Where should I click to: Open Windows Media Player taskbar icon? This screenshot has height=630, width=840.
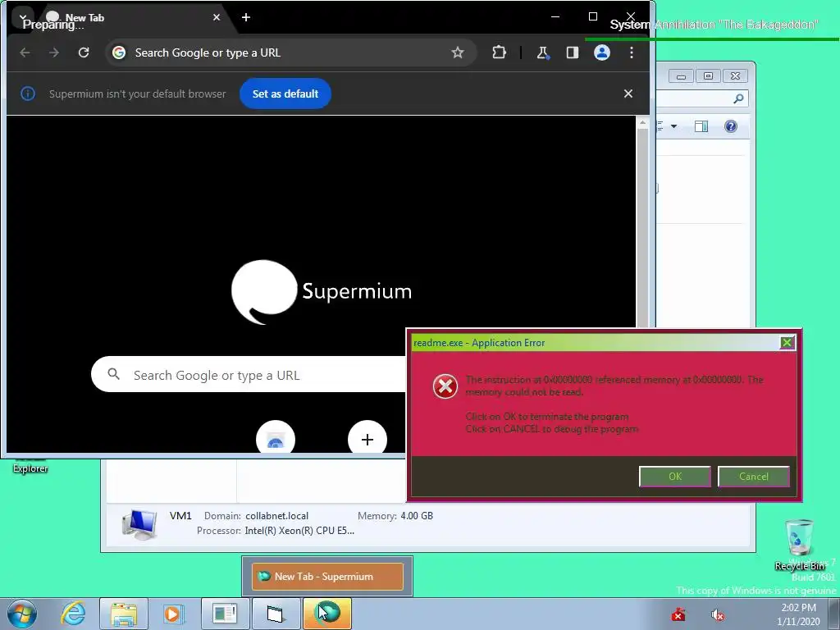(172, 614)
